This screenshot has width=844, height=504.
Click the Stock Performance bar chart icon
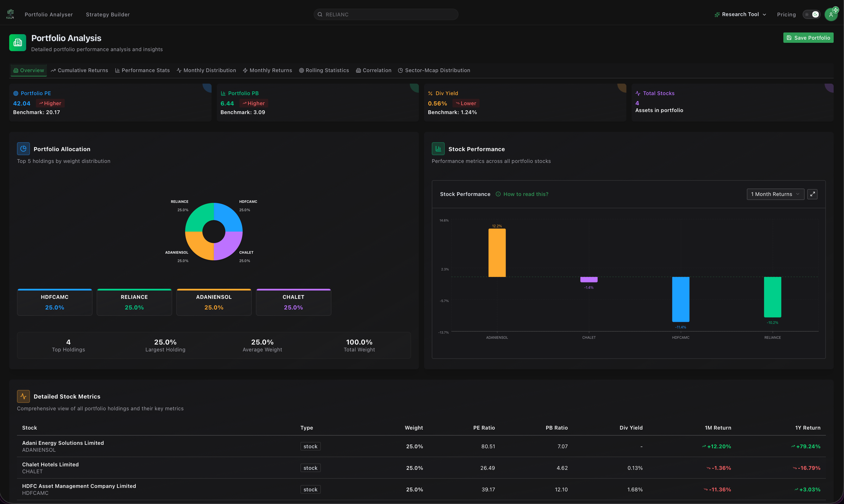pyautogui.click(x=438, y=149)
